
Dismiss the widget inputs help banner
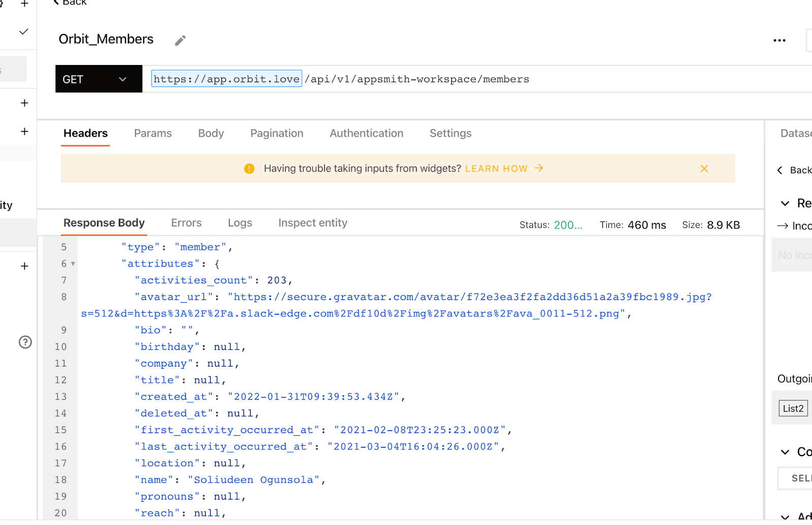pyautogui.click(x=704, y=169)
